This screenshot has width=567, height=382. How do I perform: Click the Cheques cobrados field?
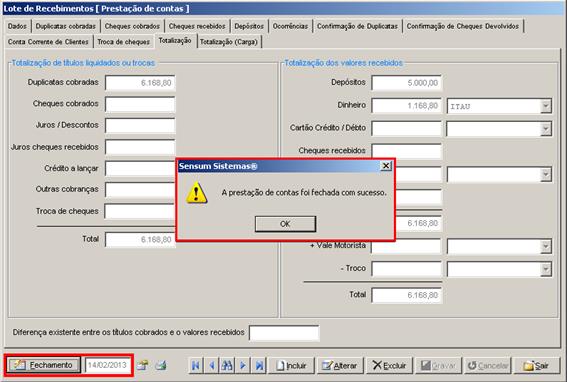140,104
